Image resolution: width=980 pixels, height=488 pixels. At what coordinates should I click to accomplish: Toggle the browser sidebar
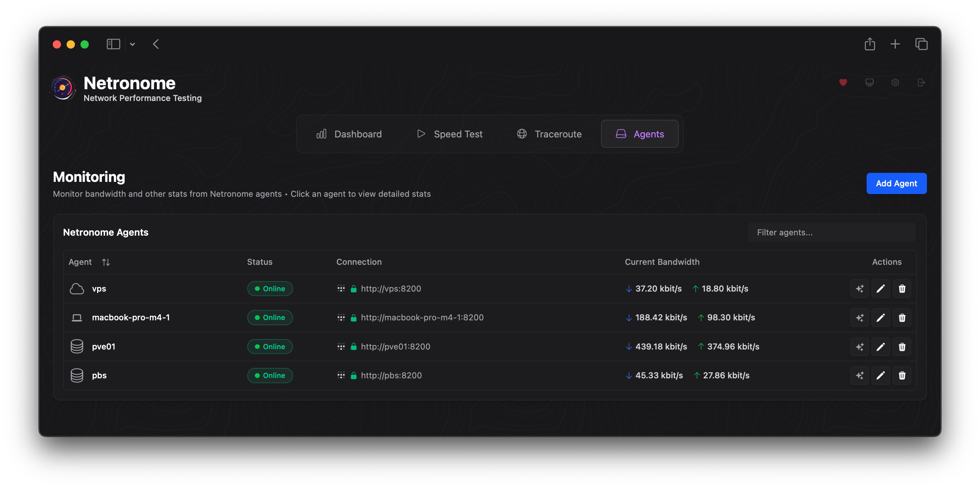113,44
